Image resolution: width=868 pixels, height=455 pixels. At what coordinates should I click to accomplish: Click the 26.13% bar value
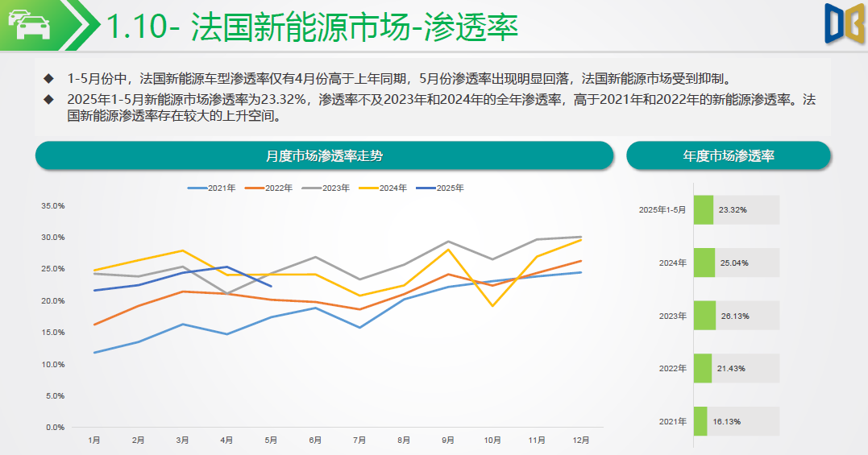point(735,316)
